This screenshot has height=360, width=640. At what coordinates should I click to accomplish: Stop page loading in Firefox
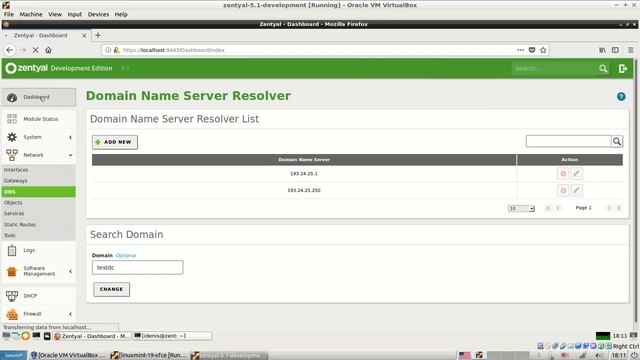(35, 50)
